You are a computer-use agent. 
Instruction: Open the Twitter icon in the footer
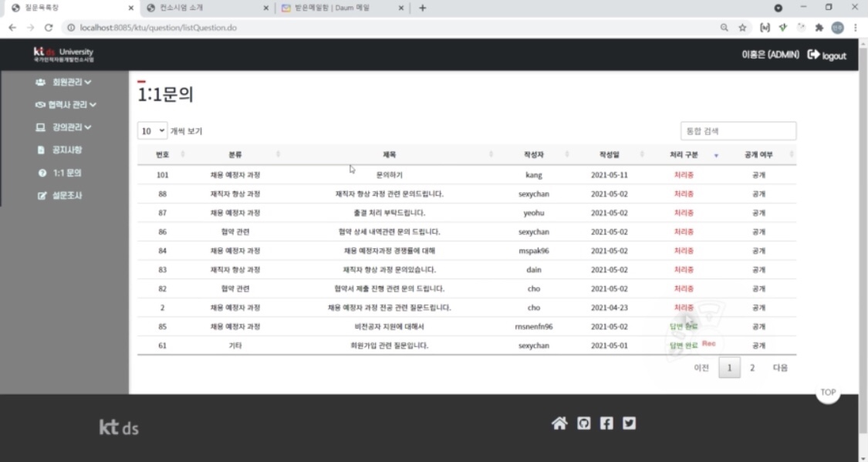click(630, 423)
